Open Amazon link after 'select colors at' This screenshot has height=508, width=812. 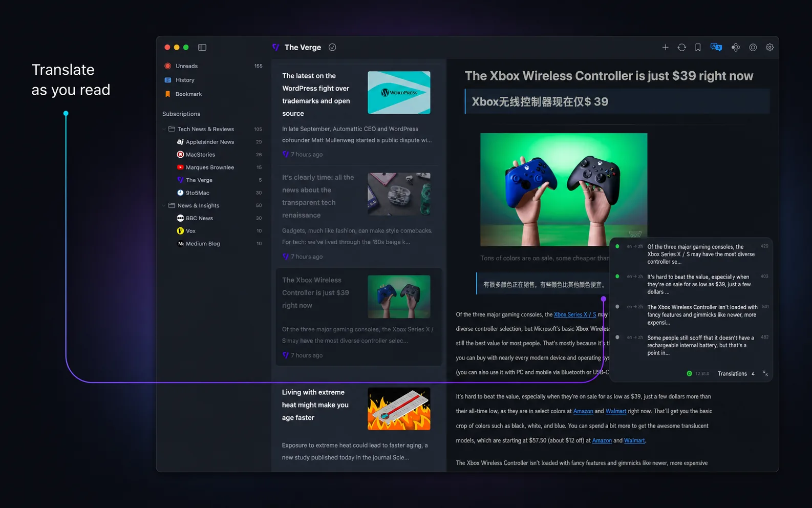point(583,411)
